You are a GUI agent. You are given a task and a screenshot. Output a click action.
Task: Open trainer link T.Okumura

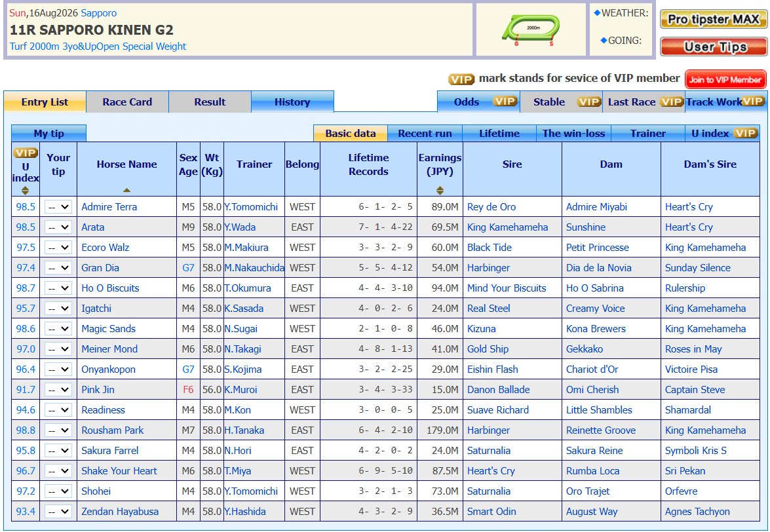click(x=248, y=288)
